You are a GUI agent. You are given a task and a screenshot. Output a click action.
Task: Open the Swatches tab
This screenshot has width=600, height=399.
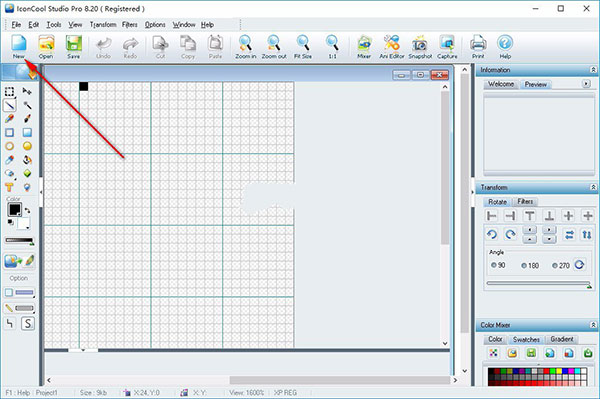526,339
